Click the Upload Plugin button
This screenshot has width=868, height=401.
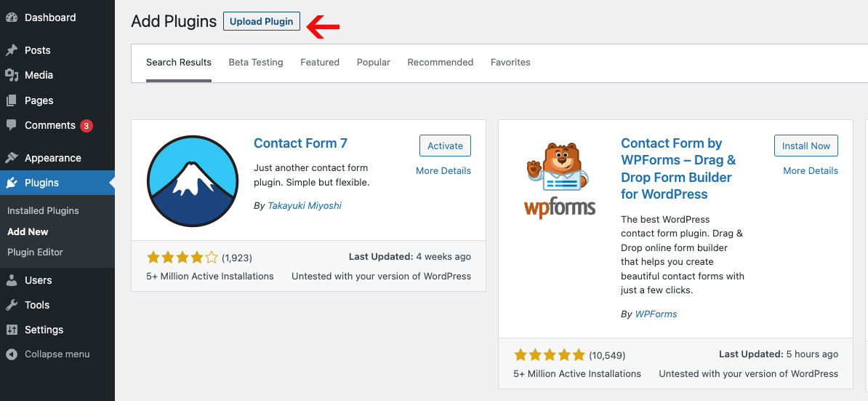(x=261, y=22)
